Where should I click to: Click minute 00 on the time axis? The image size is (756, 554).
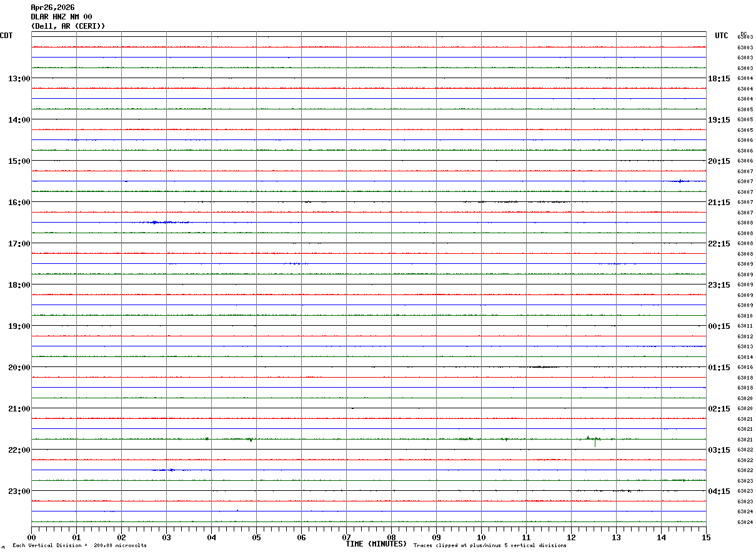point(31,537)
